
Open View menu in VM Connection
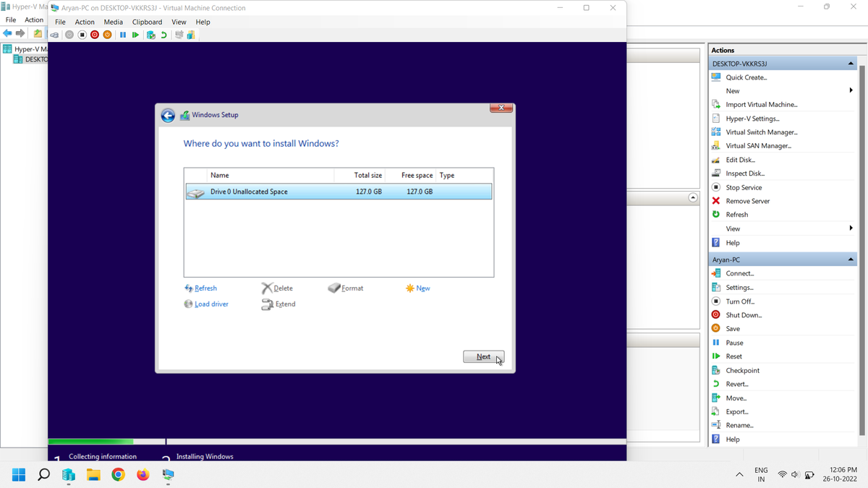pyautogui.click(x=179, y=22)
